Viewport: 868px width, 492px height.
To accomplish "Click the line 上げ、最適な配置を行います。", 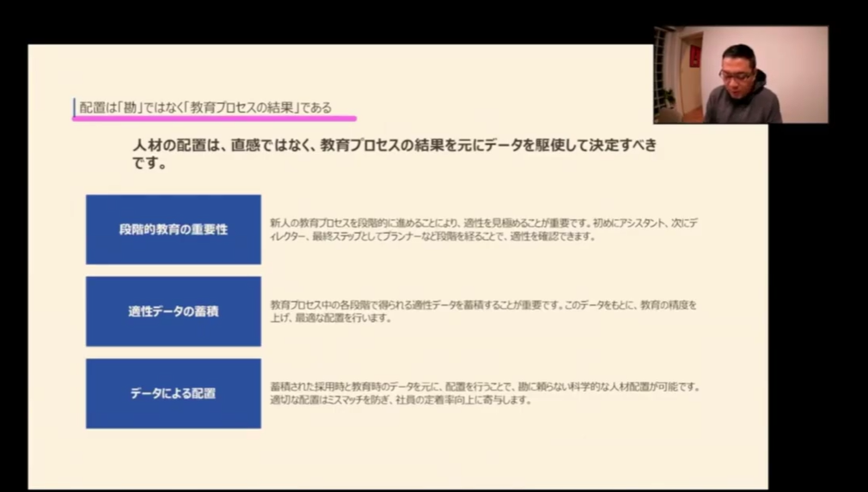I will tap(331, 318).
